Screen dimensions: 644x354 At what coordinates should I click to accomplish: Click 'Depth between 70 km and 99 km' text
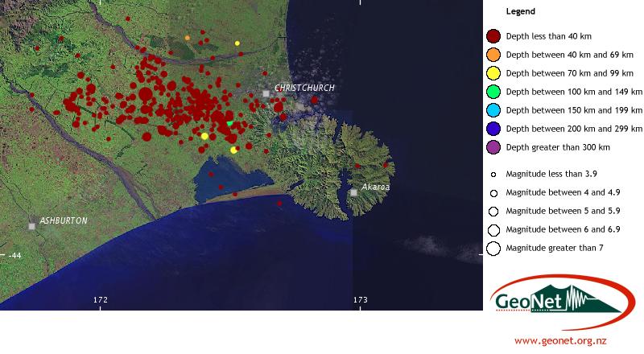570,73
